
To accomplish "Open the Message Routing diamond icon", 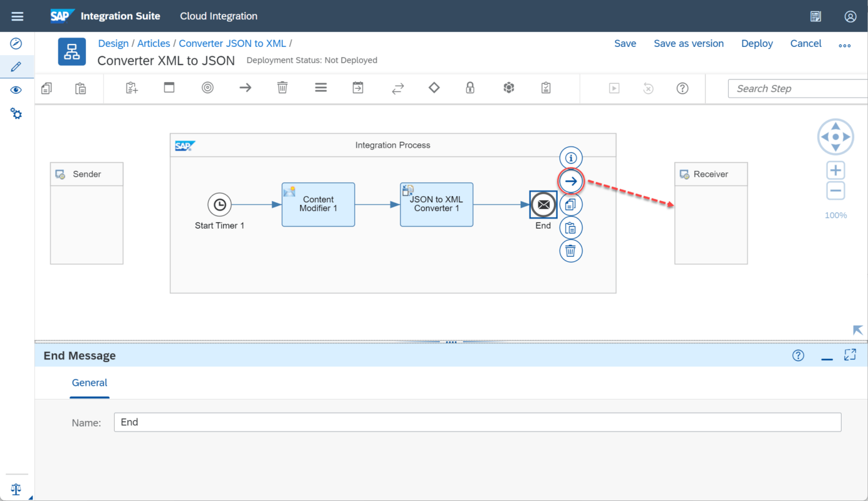I will 434,88.
